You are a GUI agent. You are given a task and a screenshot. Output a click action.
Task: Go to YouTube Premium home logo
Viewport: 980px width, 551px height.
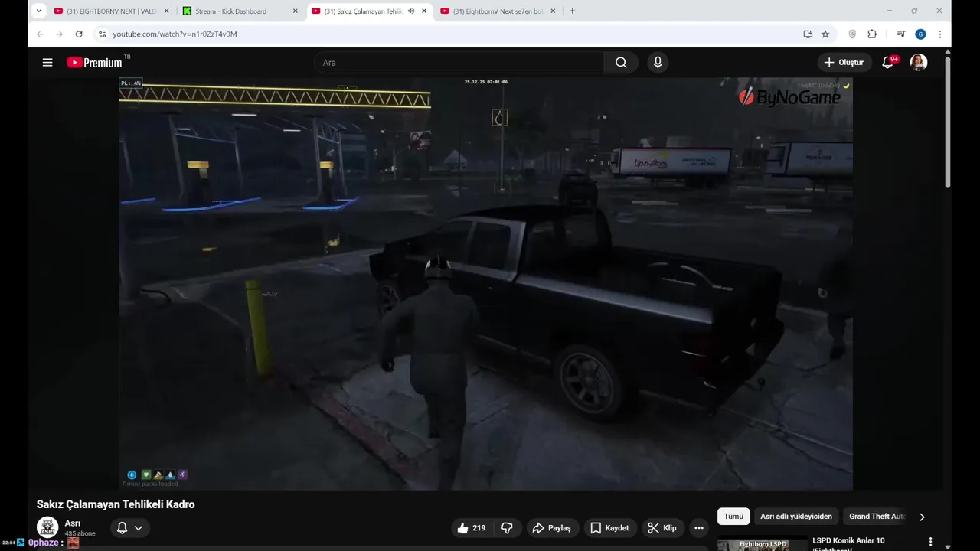click(x=94, y=63)
